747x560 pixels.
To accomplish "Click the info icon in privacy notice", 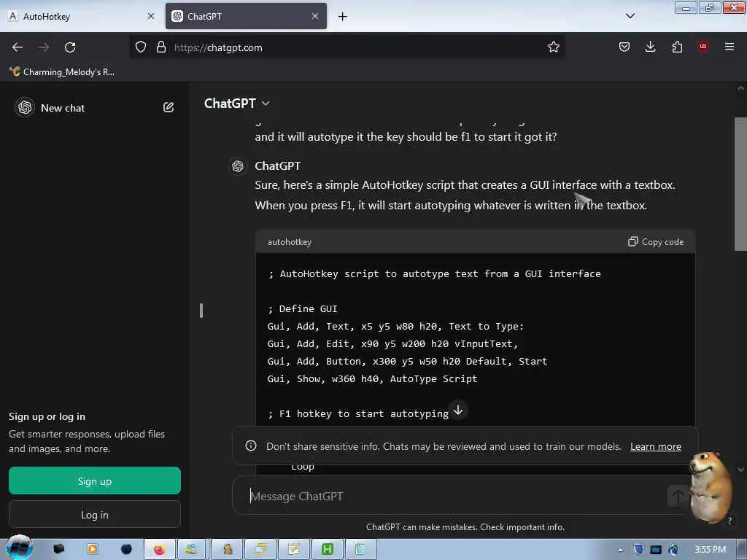I will coord(251,446).
